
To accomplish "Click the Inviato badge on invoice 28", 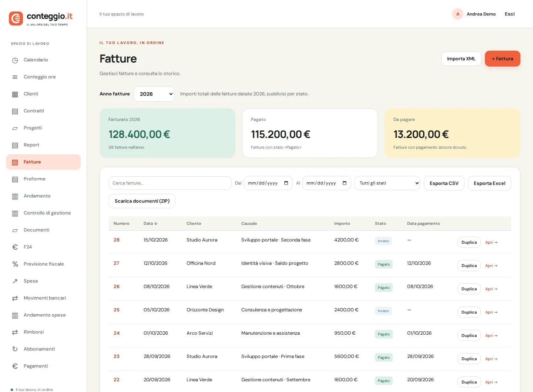I will (383, 241).
